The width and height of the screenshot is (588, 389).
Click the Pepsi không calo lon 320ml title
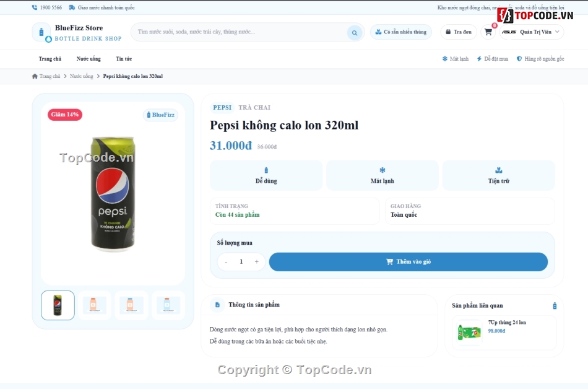coord(284,125)
